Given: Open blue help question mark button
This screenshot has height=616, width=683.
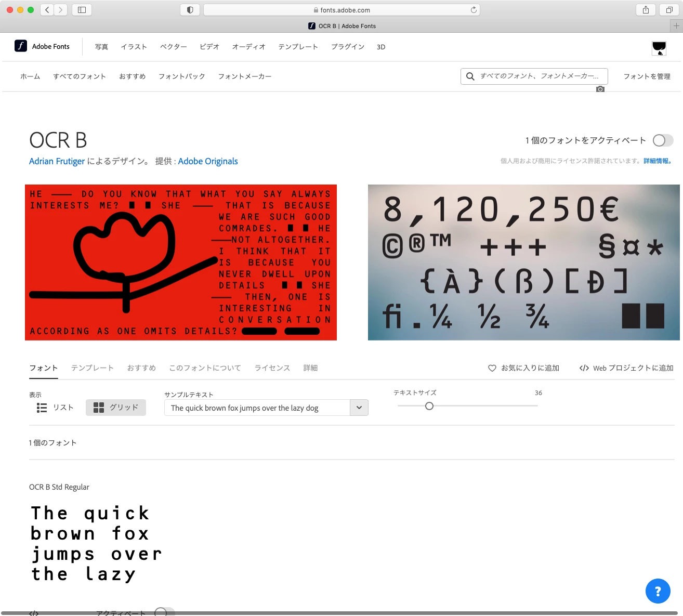Looking at the screenshot, I should [x=658, y=591].
